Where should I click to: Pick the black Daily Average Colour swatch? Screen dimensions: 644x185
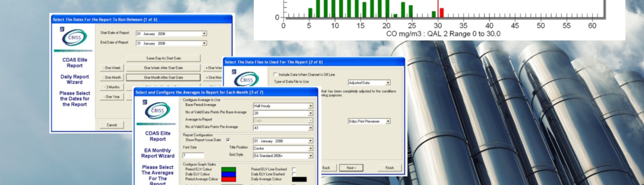click(x=299, y=179)
